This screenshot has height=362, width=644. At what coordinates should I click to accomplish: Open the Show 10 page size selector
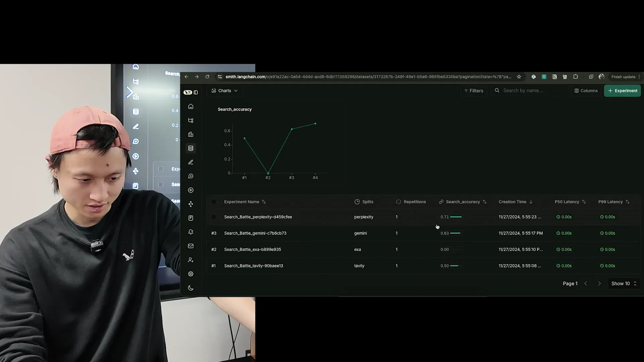click(624, 284)
